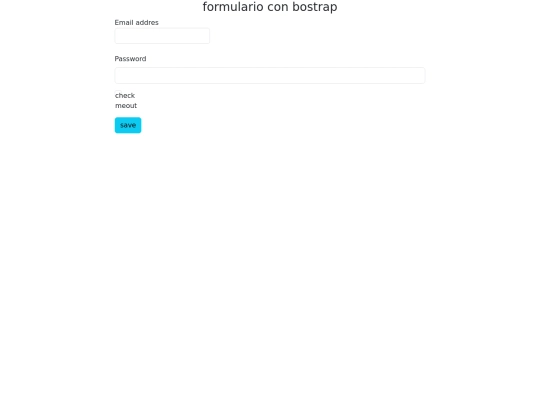Viewport: 540px width, 405px height.
Task: Click the word 'bostrap' in the title
Action: tap(315, 7)
